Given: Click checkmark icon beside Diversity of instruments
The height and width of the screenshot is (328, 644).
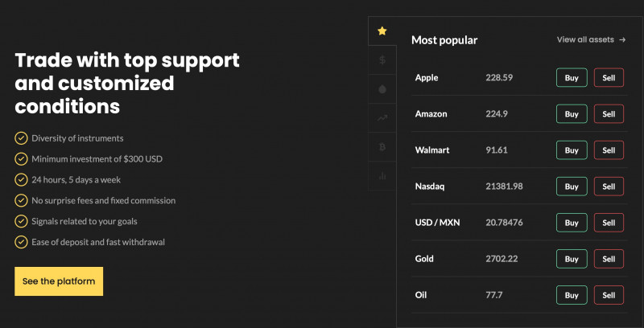Looking at the screenshot, I should (21, 138).
